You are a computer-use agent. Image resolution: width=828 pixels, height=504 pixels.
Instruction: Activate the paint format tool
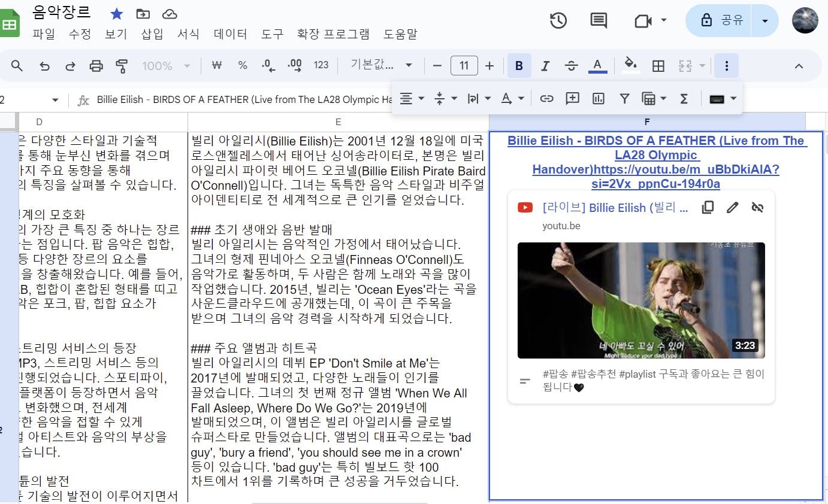(x=122, y=66)
